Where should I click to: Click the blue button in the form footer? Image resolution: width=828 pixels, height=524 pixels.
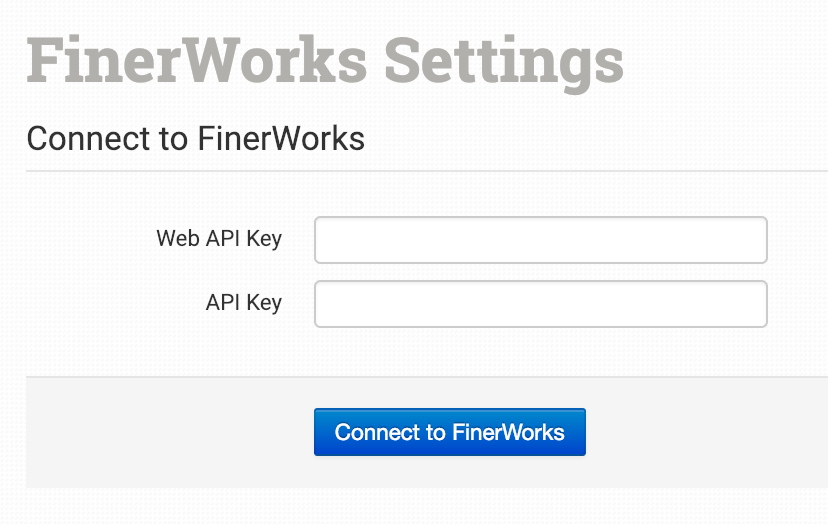click(449, 432)
